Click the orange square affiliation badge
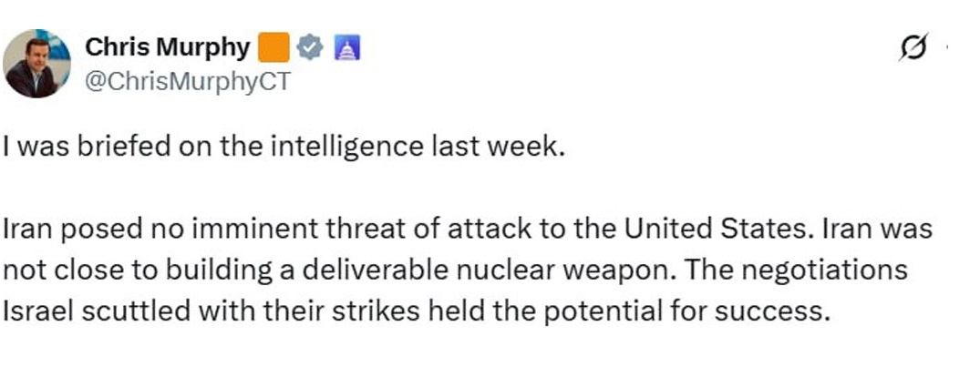 273,46
